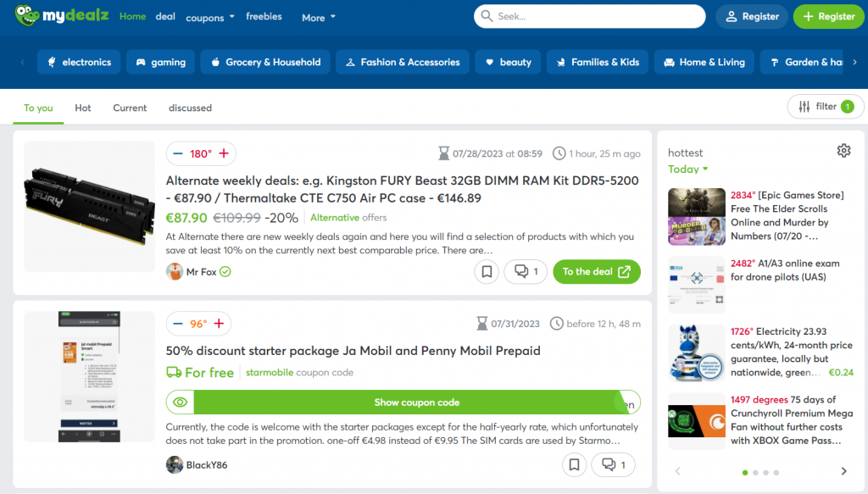Open Ja Mobil prepaid deal thumbnail
Image resolution: width=868 pixels, height=494 pixels.
(89, 376)
